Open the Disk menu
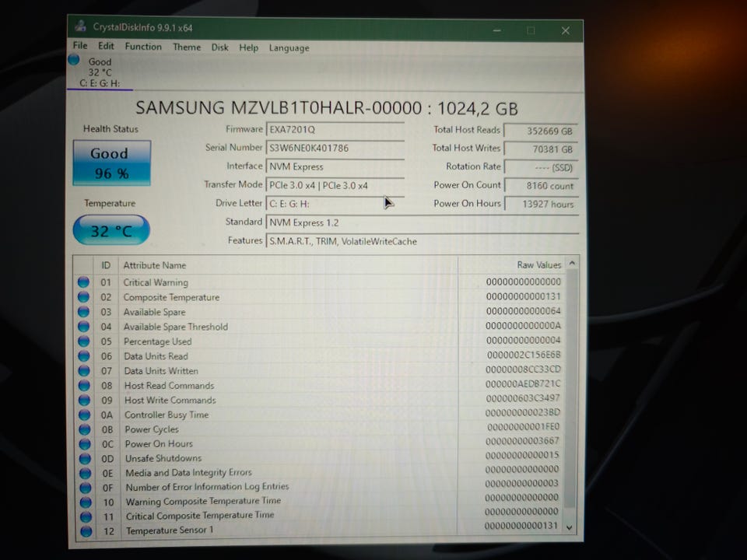747x560 pixels. tap(219, 47)
